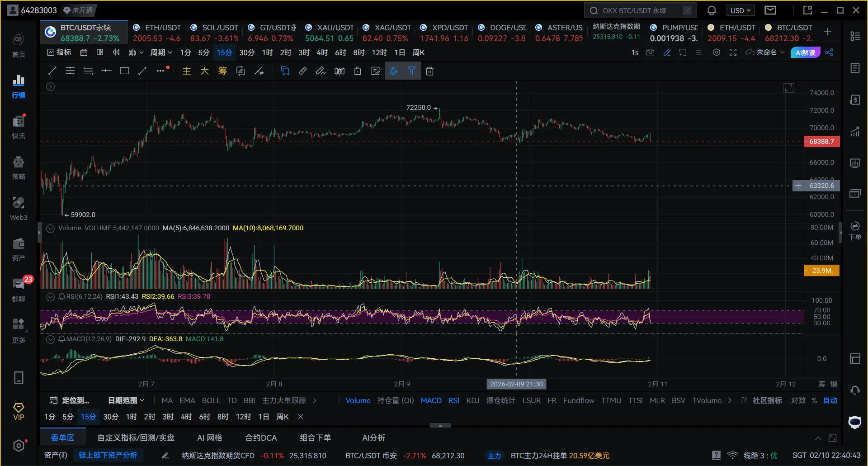Open the 社区指标 community indicators
Viewport: 868px width, 466px height.
point(762,400)
